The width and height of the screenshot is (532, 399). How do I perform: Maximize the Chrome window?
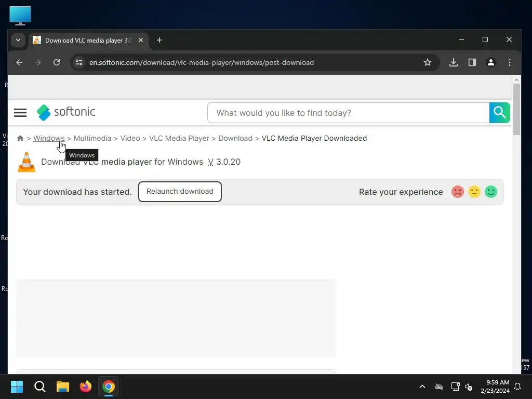point(485,39)
